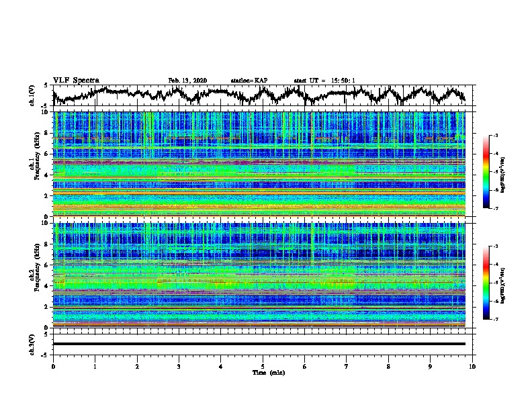
Task: Click the "2" minute tick label
Action: 137,367
